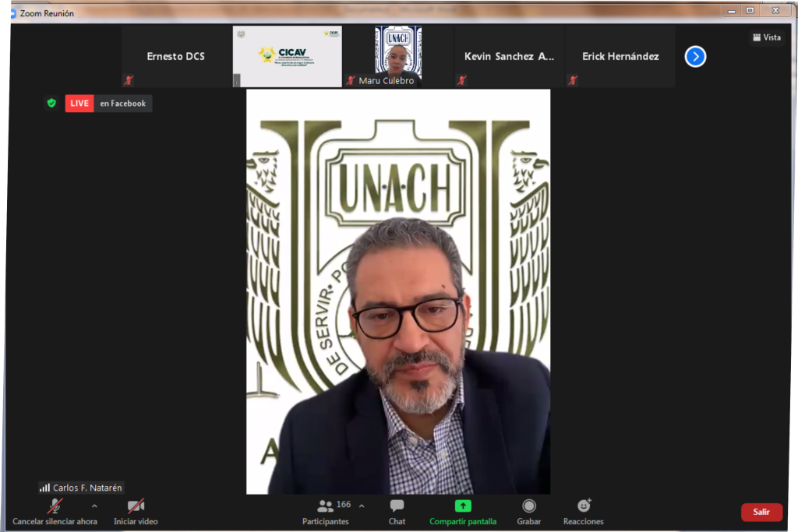Click the red LIVE indicator
The image size is (798, 532).
point(79,104)
